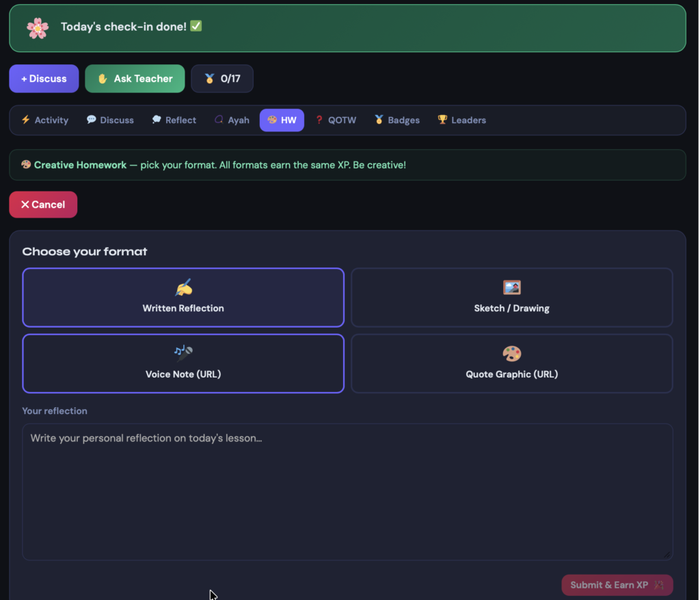The width and height of the screenshot is (700, 600).
Task: Click the confetti icon on Submit button
Action: 659,585
